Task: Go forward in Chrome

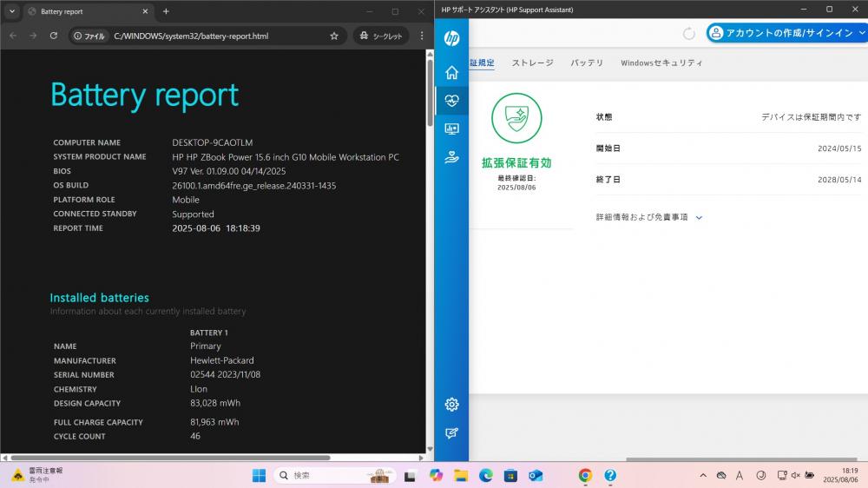Action: pyautogui.click(x=33, y=36)
